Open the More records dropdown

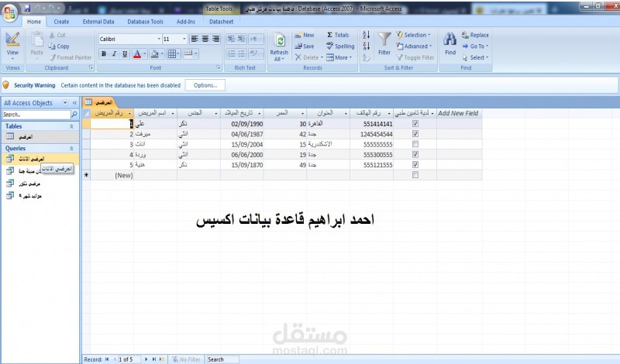[x=339, y=58]
